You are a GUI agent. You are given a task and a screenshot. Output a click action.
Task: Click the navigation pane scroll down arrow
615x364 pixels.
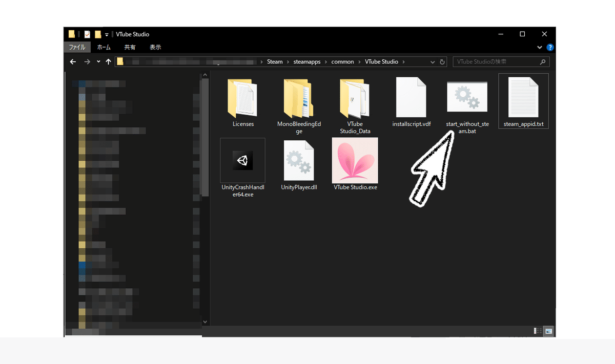(x=205, y=322)
